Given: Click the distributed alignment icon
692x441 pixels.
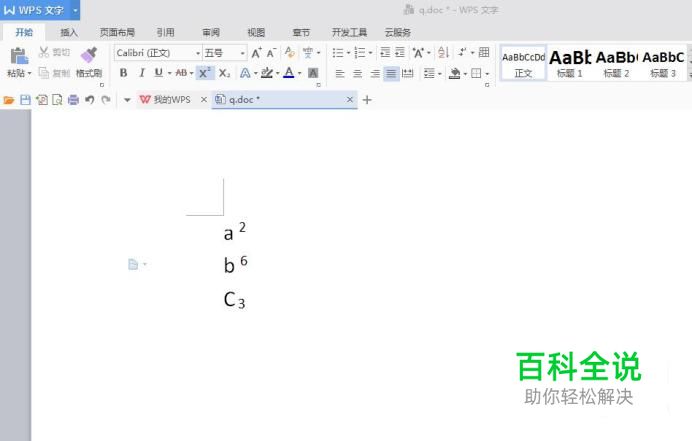Looking at the screenshot, I should tap(408, 73).
